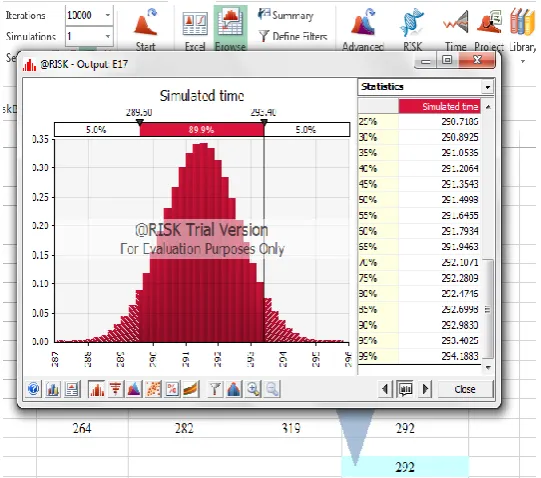Click the zoom in magnifier icon

coord(253,389)
